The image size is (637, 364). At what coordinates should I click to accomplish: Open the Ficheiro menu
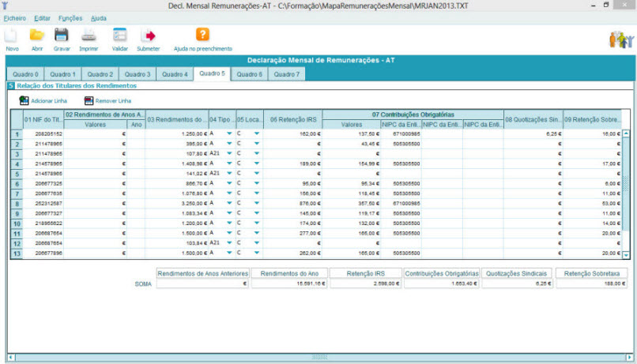click(14, 17)
